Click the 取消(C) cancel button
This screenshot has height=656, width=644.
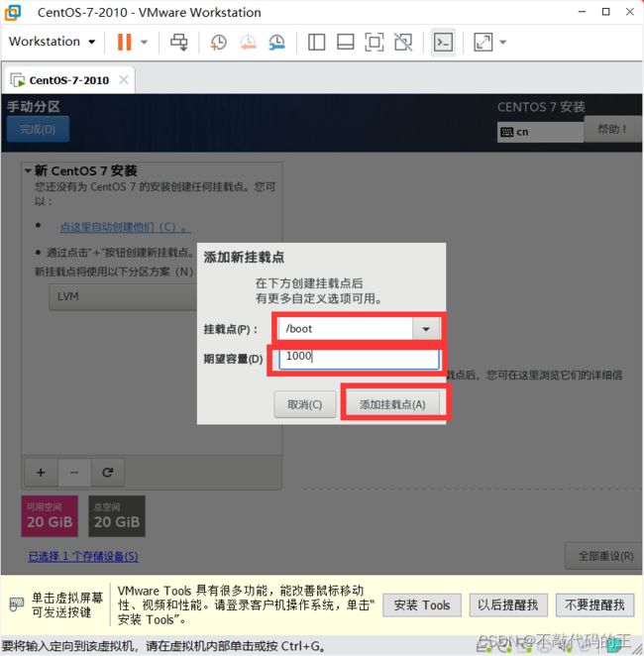[x=305, y=404]
